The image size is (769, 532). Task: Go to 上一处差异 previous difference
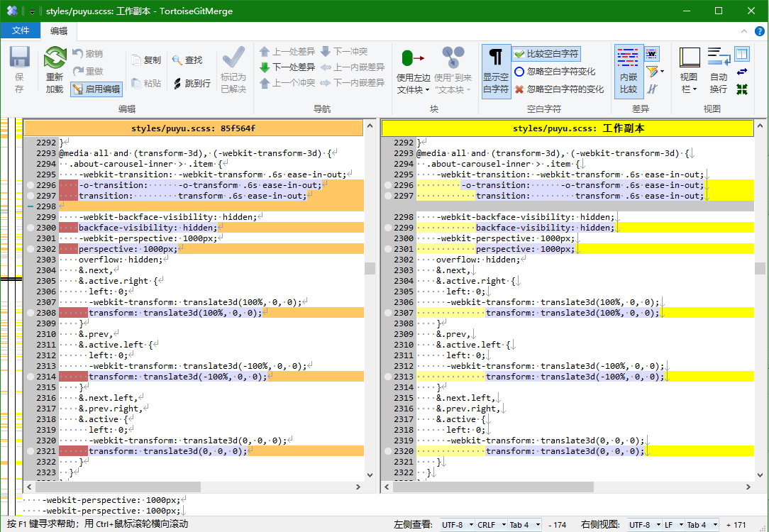click(x=287, y=52)
